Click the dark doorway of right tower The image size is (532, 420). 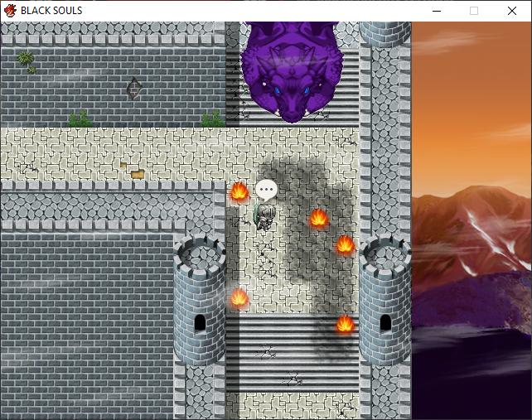[x=385, y=322]
